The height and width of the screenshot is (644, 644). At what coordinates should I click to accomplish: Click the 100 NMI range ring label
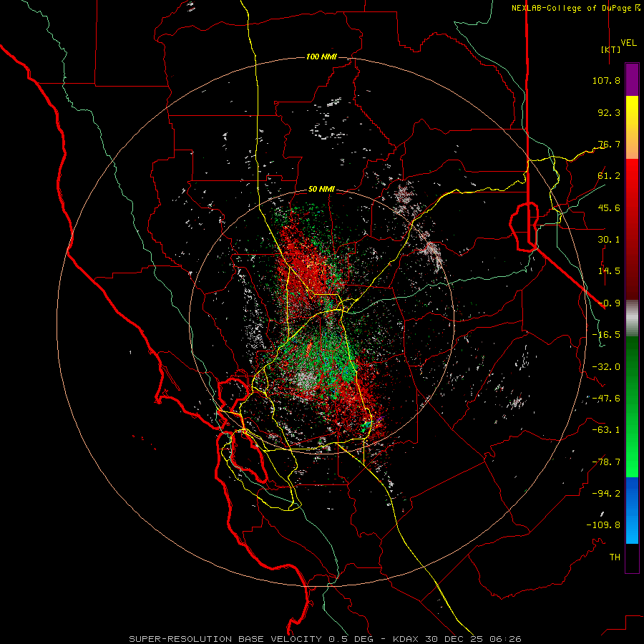[321, 57]
